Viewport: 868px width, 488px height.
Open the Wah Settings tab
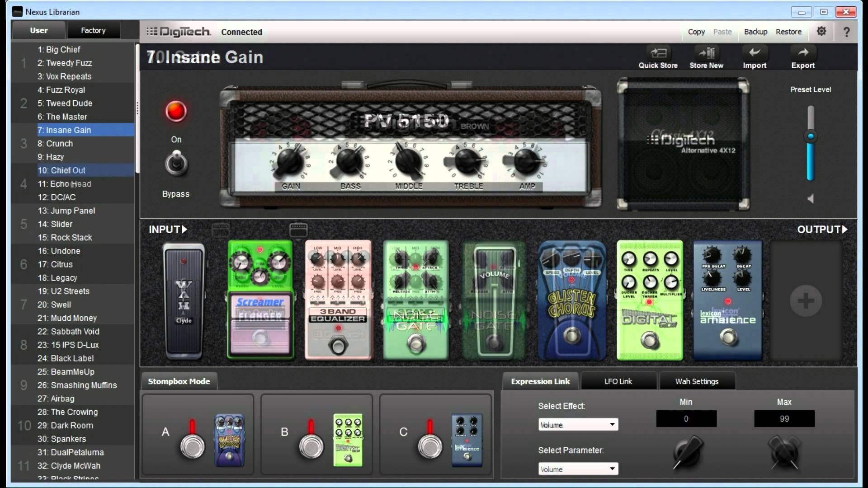coord(697,381)
